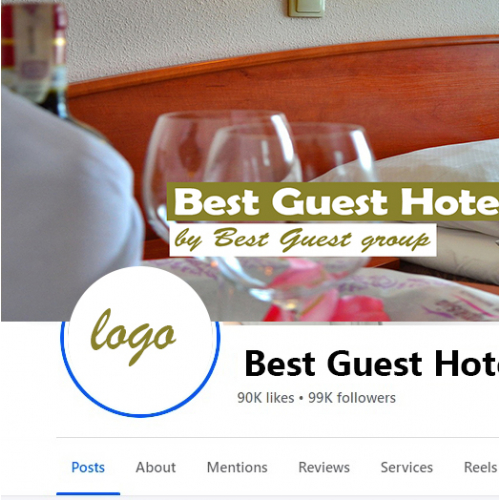Click the round logo profile picture
Screen dimensions: 500x500
140,341
